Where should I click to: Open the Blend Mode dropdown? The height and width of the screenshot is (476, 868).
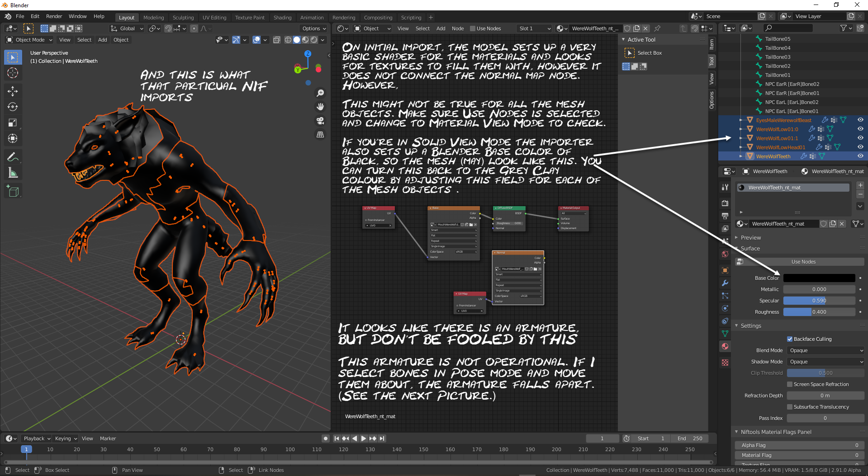click(x=825, y=350)
